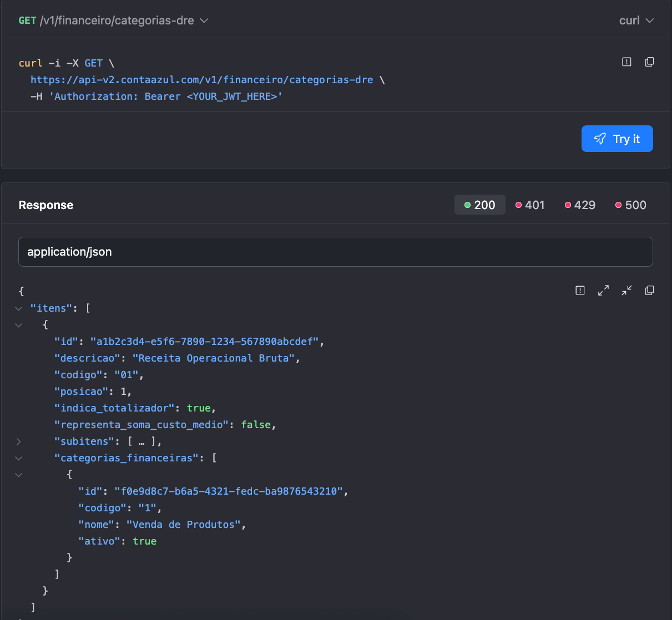The image size is (672, 620).
Task: Open the curl language dropdown
Action: point(636,21)
